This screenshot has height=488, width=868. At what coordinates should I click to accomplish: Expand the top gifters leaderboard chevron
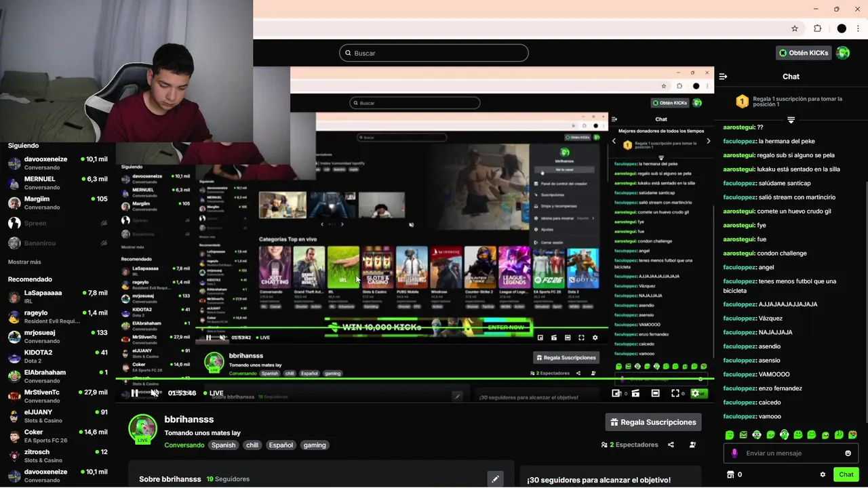(791, 120)
